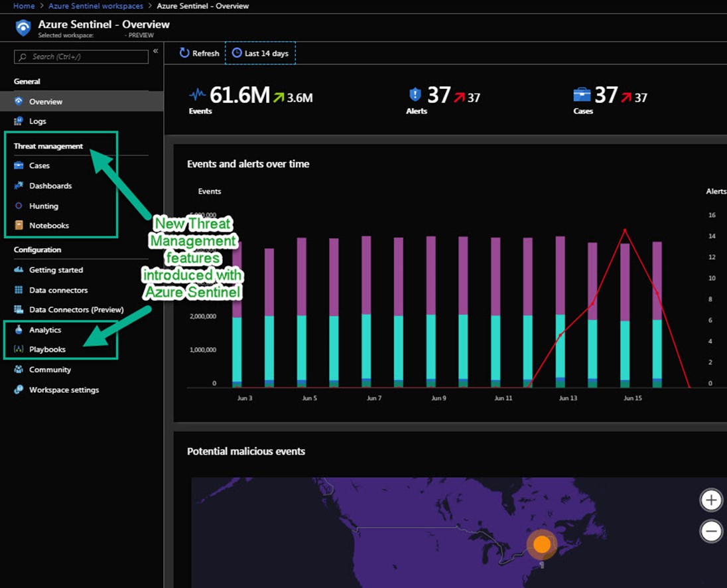Screen dimensions: 727x588
Task: Open the Hunting menu item
Action: pos(44,206)
